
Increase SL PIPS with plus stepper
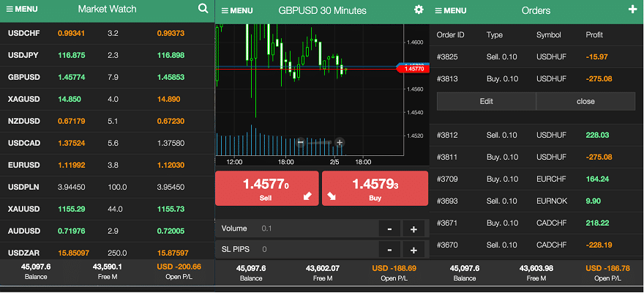click(x=413, y=249)
